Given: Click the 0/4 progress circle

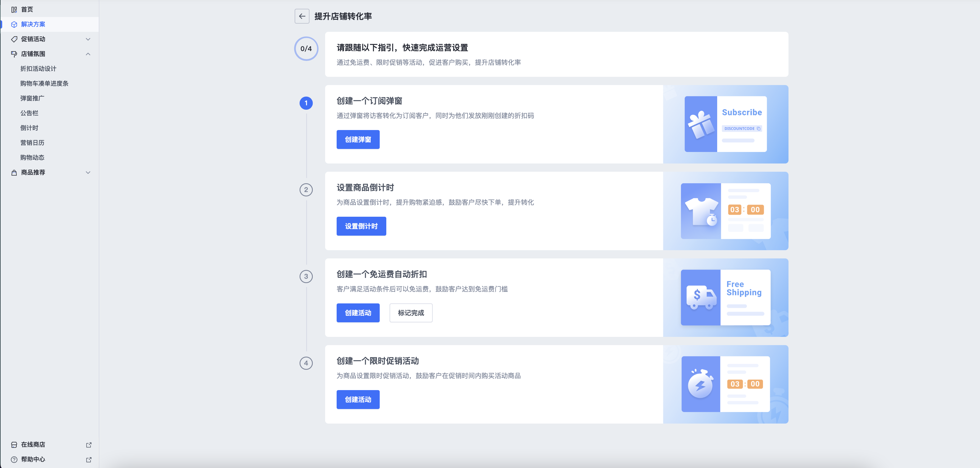Looking at the screenshot, I should [306, 49].
